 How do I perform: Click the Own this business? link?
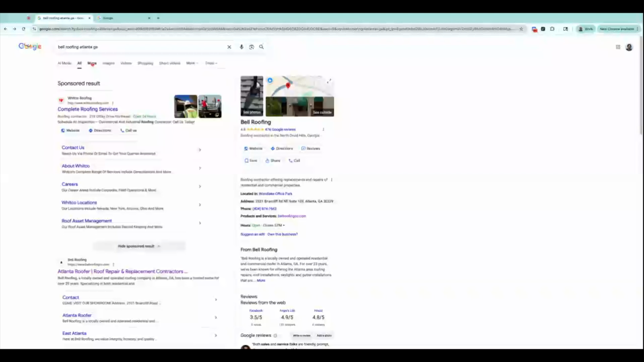tap(283, 234)
